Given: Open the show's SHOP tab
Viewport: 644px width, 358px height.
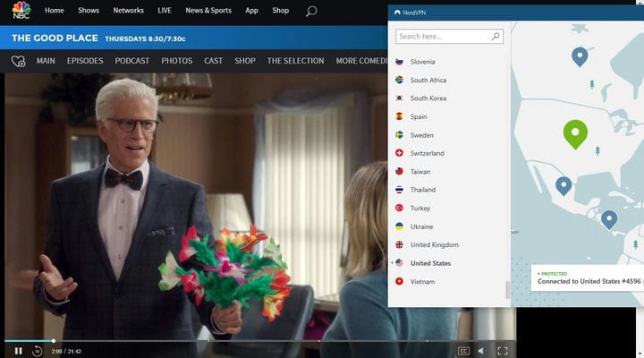Looking at the screenshot, I should coord(245,61).
